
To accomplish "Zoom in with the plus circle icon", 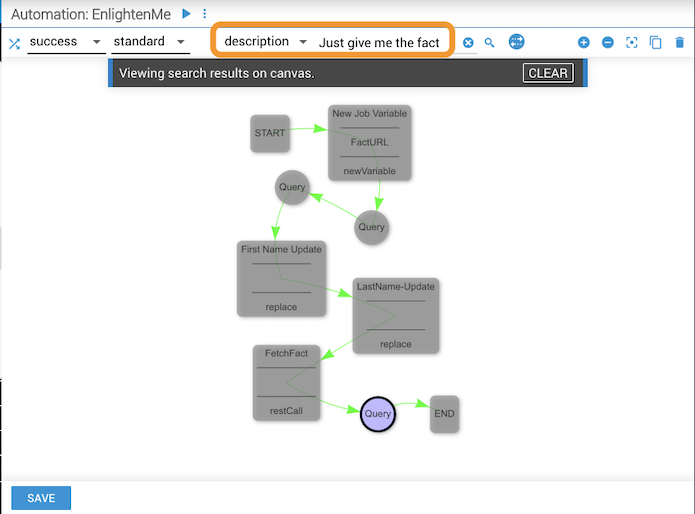I will point(584,43).
